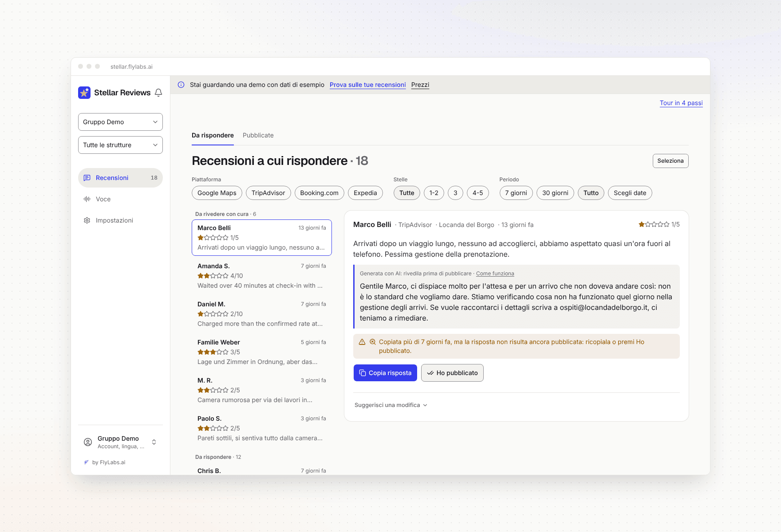Click the Copia risposta button
This screenshot has height=532, width=781.
[x=385, y=373]
